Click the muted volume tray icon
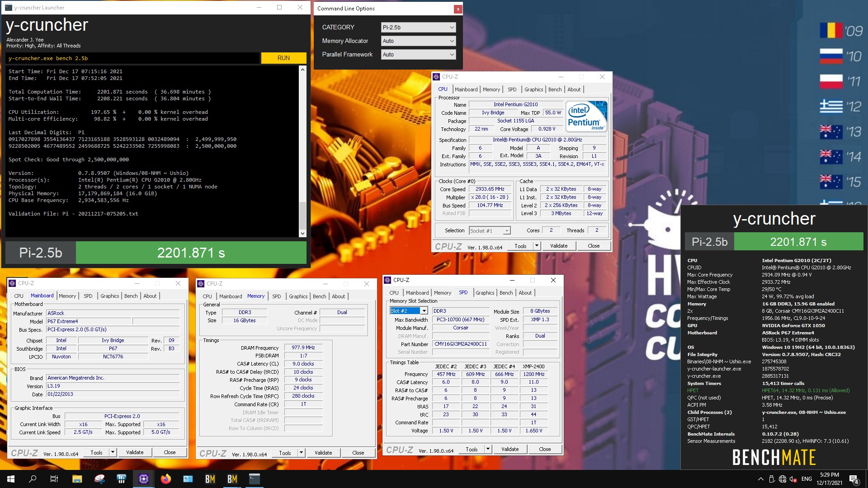Image resolution: width=868 pixels, height=488 pixels. click(793, 479)
